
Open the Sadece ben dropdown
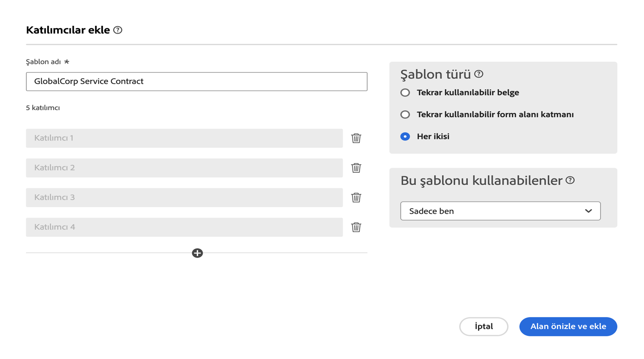click(500, 211)
